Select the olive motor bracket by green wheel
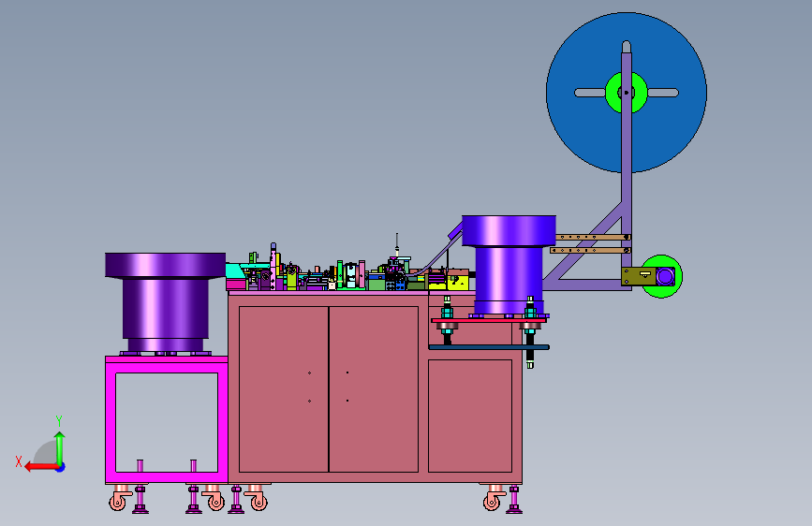Image resolution: width=812 pixels, height=526 pixels. (x=639, y=276)
